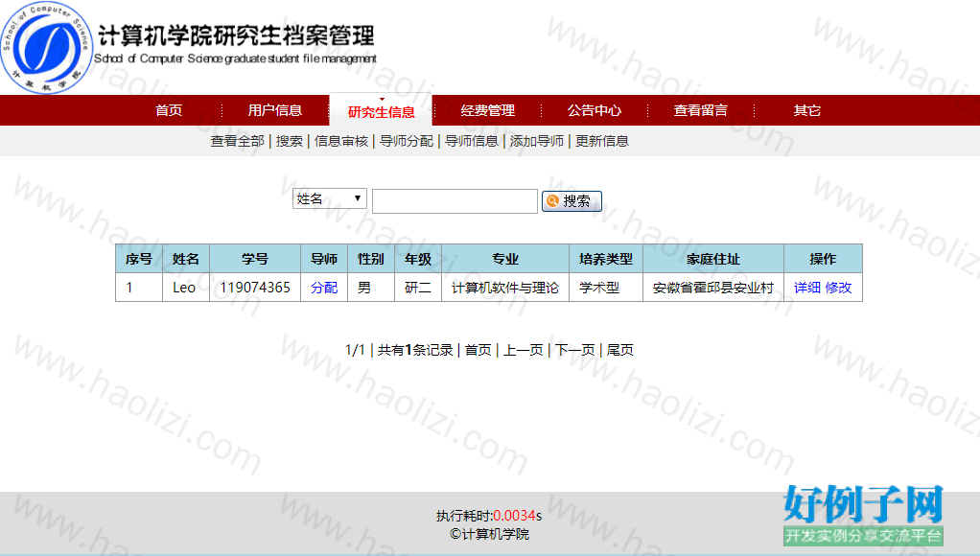Click the 家庭住址 column header

coord(713,259)
